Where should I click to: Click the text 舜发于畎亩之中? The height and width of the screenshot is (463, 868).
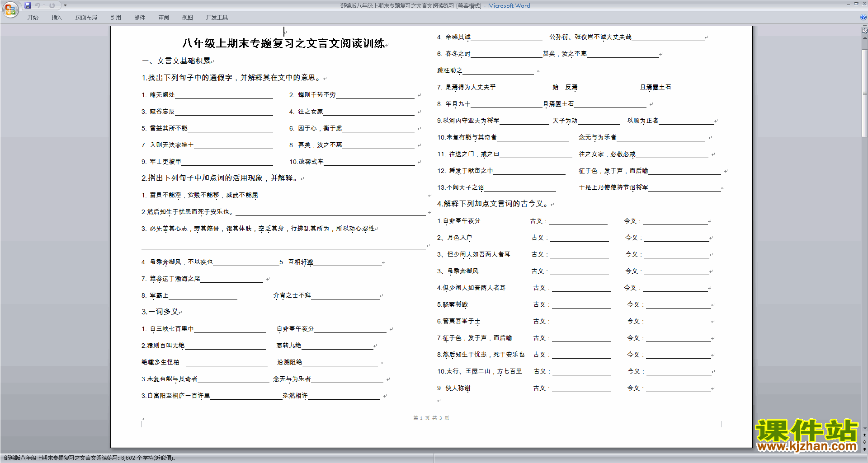coord(471,171)
